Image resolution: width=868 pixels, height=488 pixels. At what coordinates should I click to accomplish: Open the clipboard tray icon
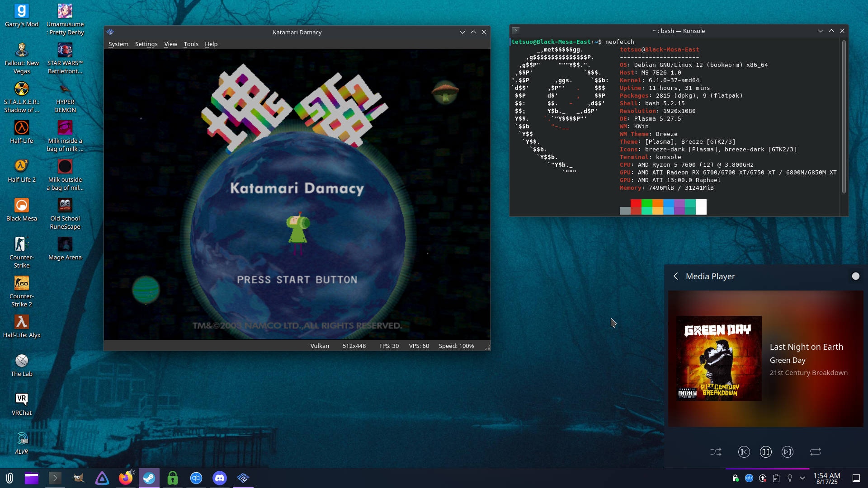pyautogui.click(x=776, y=478)
